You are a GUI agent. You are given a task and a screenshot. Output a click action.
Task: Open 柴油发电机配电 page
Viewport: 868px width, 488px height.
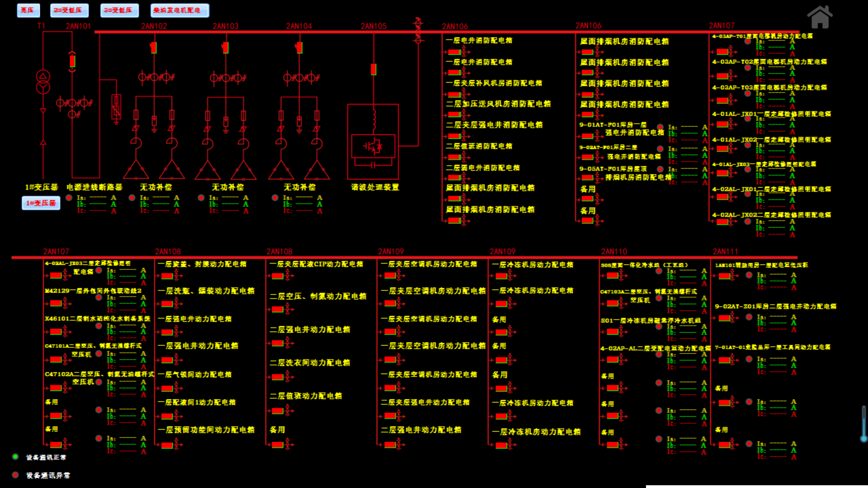[179, 10]
